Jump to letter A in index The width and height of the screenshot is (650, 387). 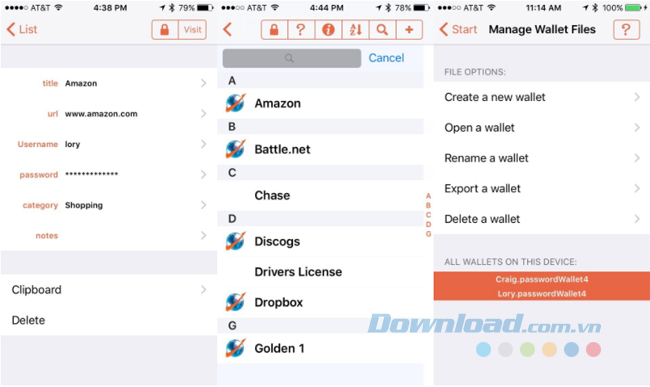428,196
